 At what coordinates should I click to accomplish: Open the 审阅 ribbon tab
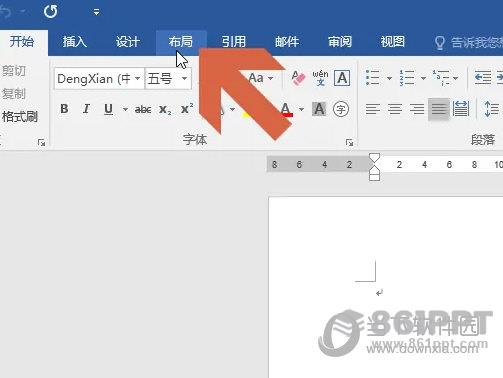click(340, 42)
